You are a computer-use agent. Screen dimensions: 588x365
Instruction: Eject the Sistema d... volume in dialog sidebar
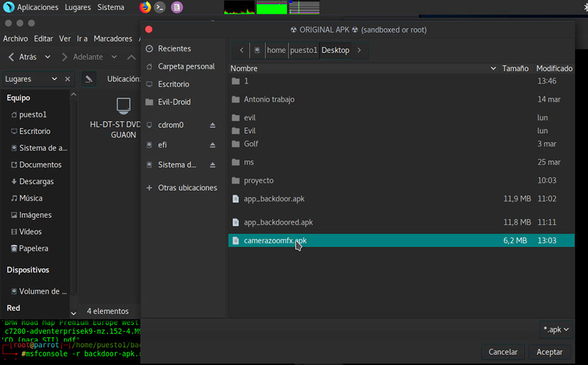coord(213,165)
